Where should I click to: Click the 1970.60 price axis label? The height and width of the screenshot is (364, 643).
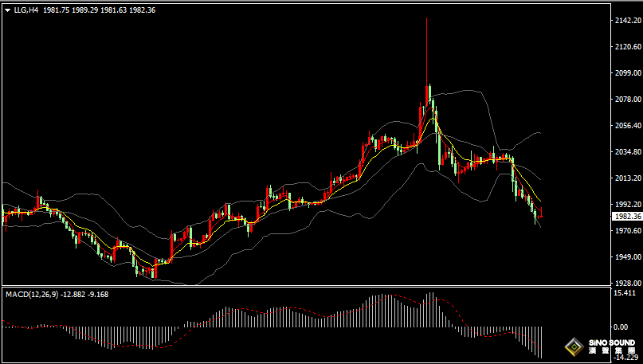click(x=628, y=230)
